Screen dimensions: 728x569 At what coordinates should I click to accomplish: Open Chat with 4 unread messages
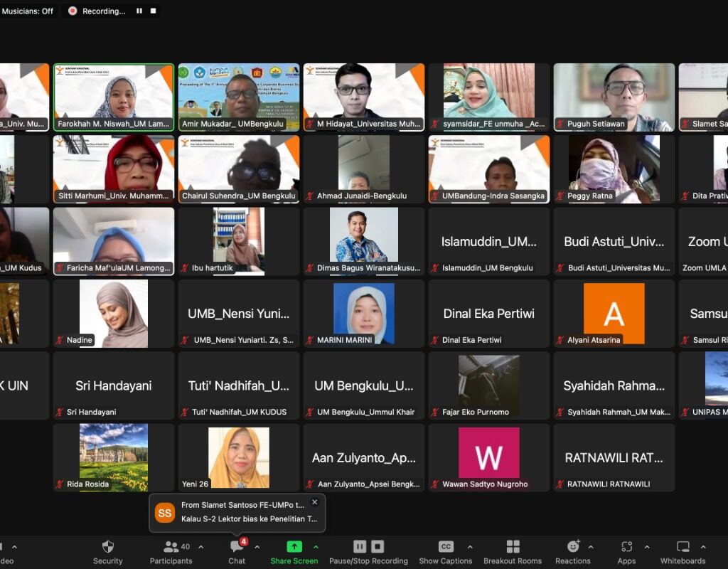(x=237, y=547)
